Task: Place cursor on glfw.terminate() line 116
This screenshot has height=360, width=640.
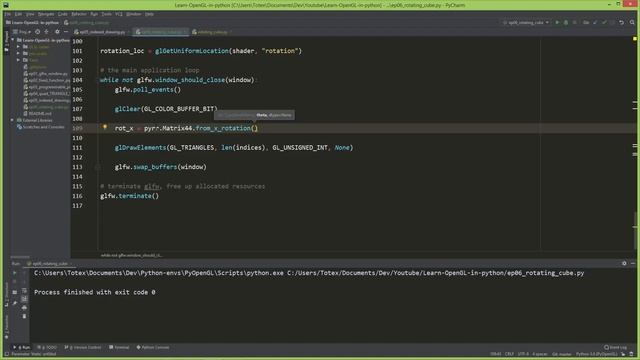Action: tap(129, 196)
